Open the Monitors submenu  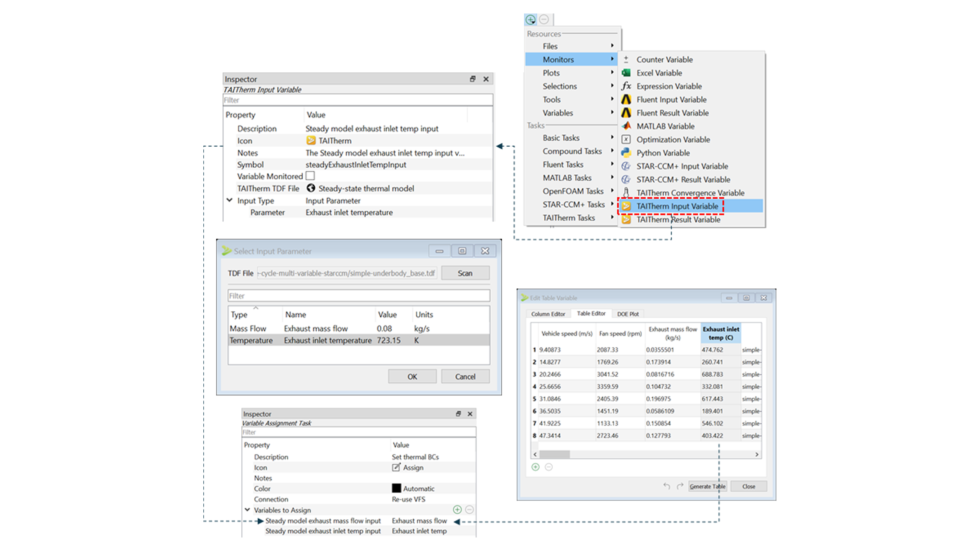pos(572,59)
